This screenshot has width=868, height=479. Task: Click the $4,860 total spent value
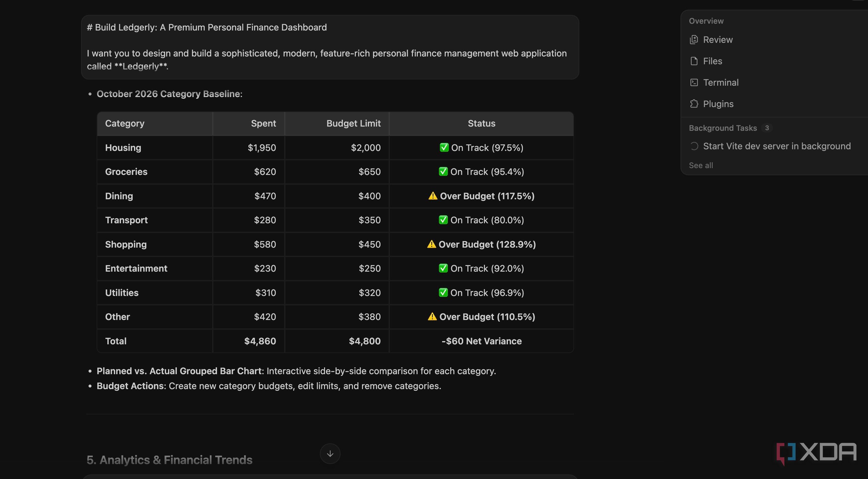(x=260, y=341)
